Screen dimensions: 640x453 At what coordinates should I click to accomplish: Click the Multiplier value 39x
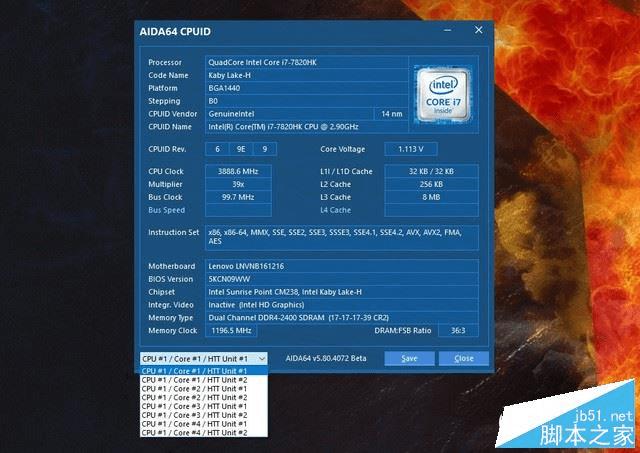(238, 184)
